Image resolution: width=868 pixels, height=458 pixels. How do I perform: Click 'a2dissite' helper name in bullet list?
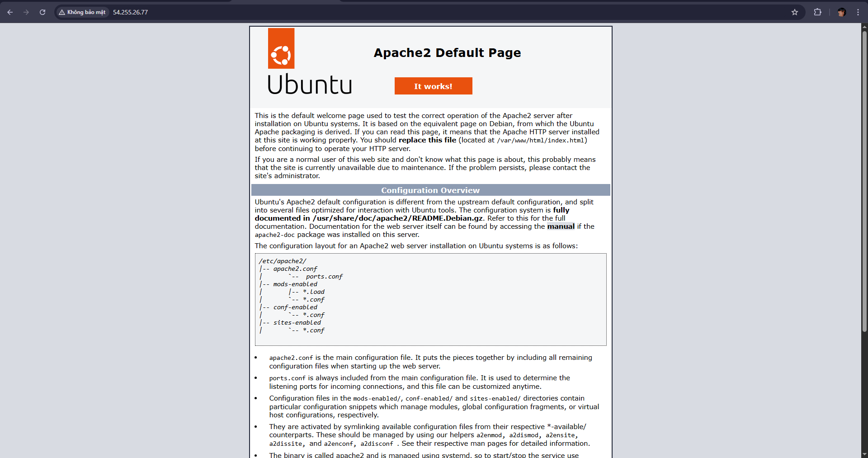point(286,444)
